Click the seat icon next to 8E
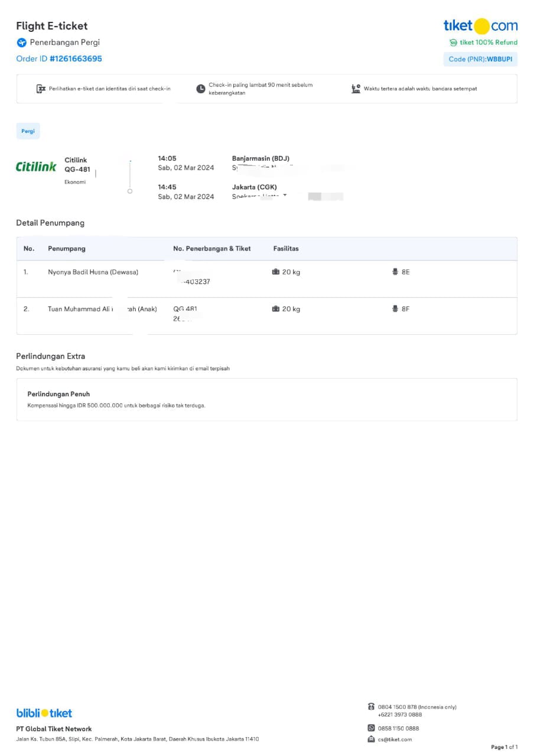 pyautogui.click(x=395, y=272)
